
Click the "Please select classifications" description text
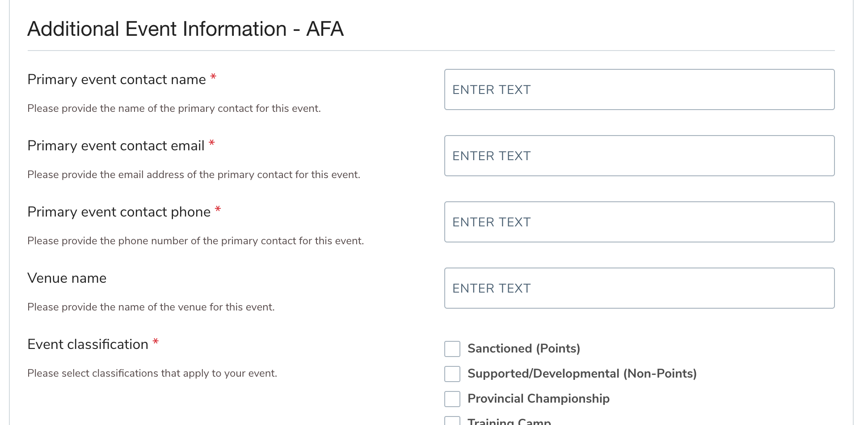pyautogui.click(x=152, y=374)
